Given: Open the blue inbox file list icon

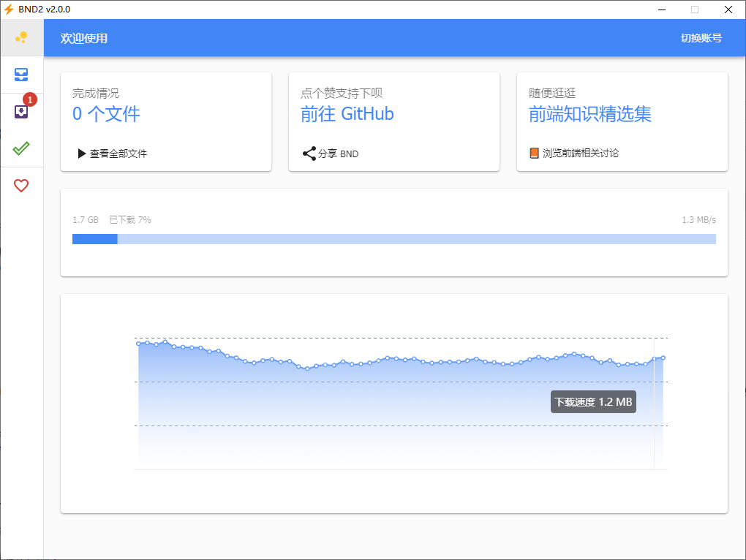Looking at the screenshot, I should coord(21,75).
